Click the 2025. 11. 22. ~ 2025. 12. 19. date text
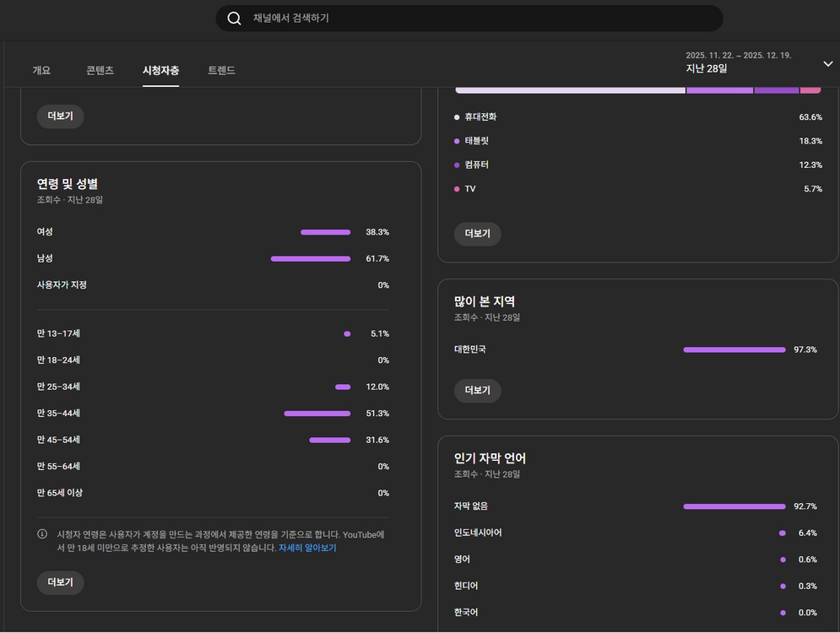This screenshot has height=633, width=840. tap(738, 56)
